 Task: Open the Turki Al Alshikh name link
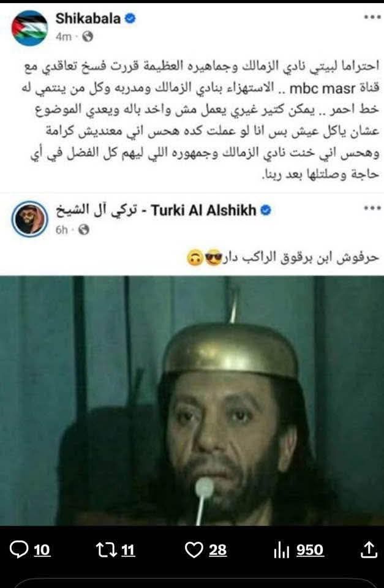(x=156, y=210)
